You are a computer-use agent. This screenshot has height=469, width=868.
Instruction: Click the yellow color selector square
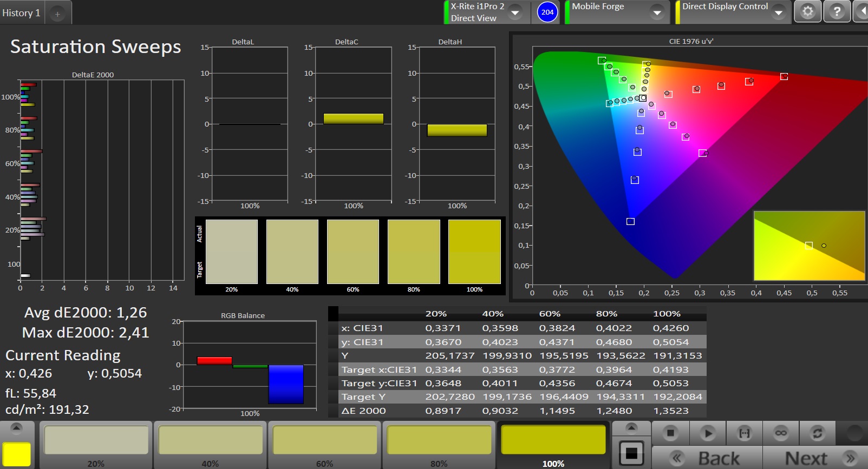pyautogui.click(x=17, y=453)
